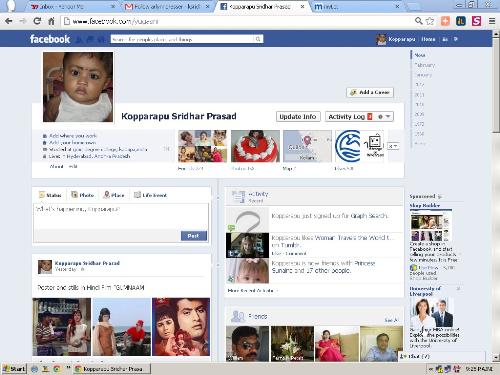
Task: Click the zoom magnifier icon in address bar
Action: [418, 21]
